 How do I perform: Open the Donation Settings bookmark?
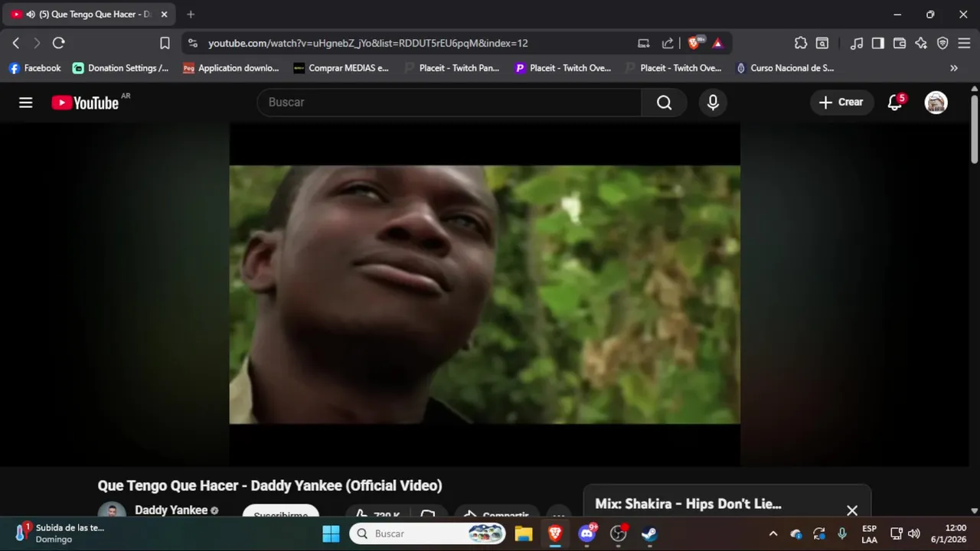point(121,68)
